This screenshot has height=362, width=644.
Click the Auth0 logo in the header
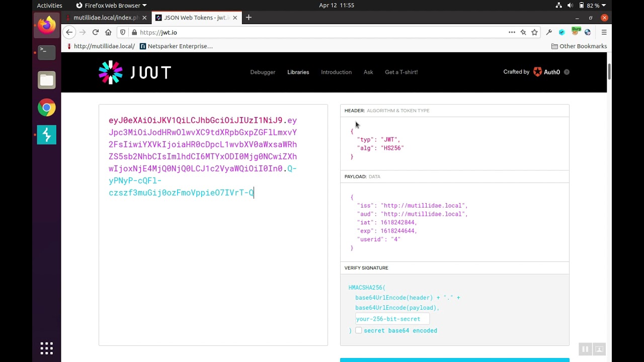tap(546, 72)
